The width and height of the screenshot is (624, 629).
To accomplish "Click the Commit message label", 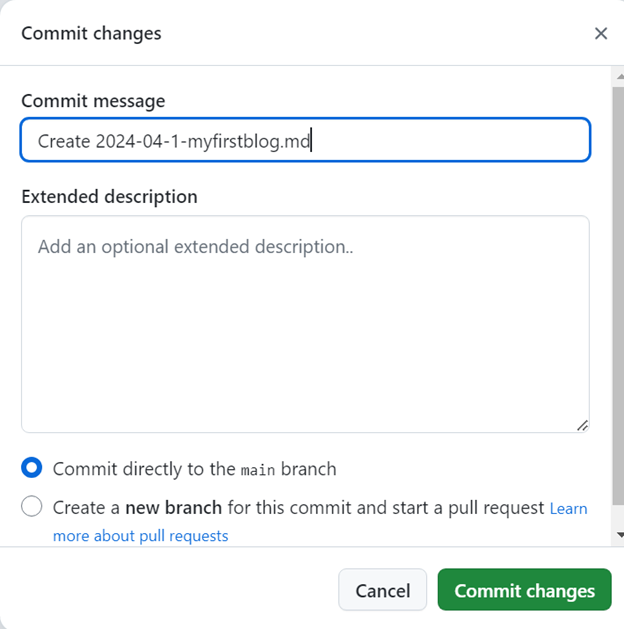I will click(93, 101).
